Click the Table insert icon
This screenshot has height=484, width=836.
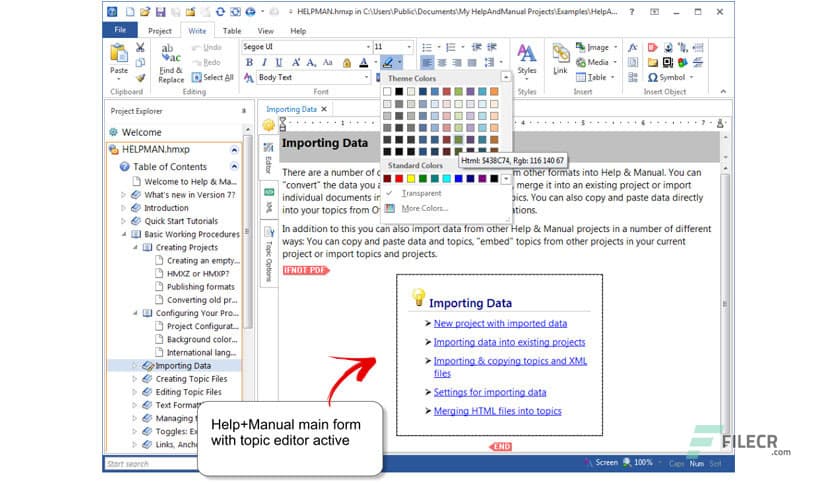tap(591, 77)
